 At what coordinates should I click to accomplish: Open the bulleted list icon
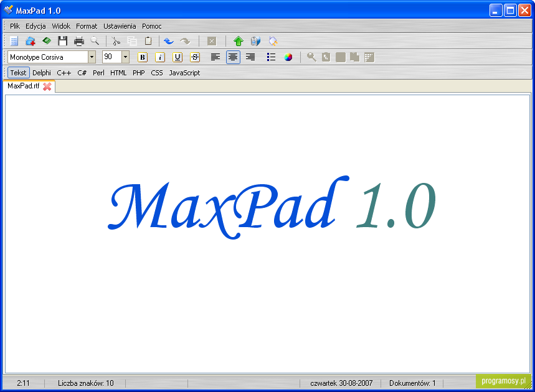point(272,57)
